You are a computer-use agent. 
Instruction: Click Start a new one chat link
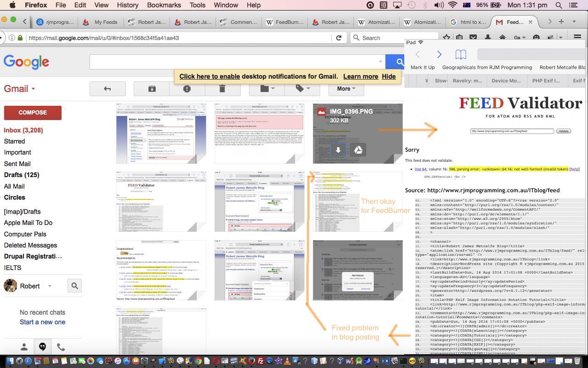click(42, 322)
